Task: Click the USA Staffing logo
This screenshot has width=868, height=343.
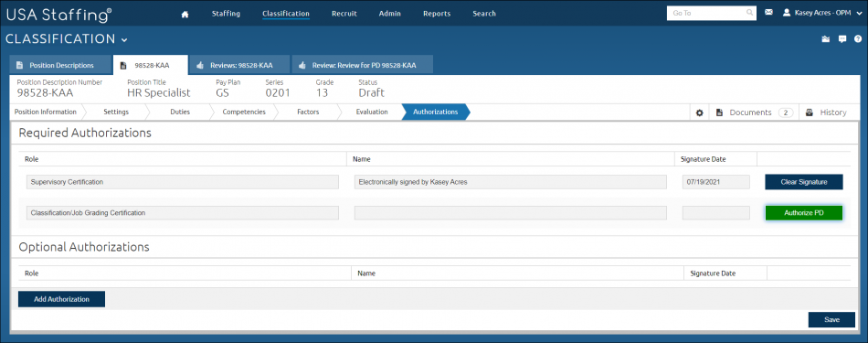Action: pos(58,15)
